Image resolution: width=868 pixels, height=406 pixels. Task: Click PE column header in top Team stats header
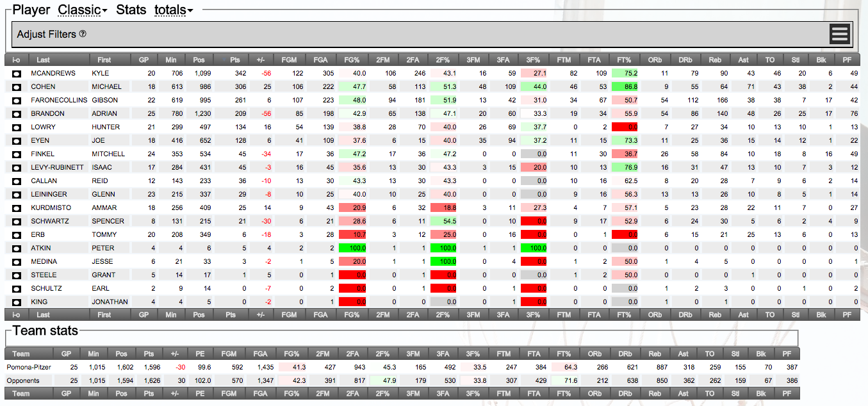point(200,353)
